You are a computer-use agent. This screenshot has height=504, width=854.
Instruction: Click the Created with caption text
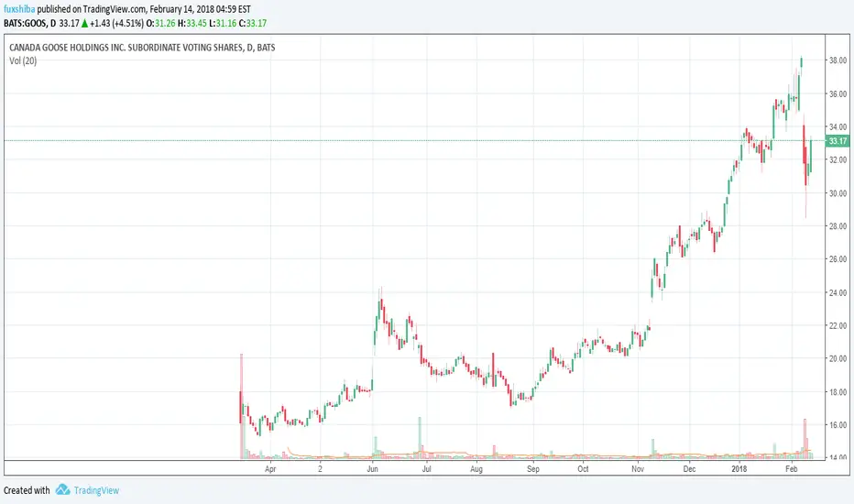click(27, 490)
